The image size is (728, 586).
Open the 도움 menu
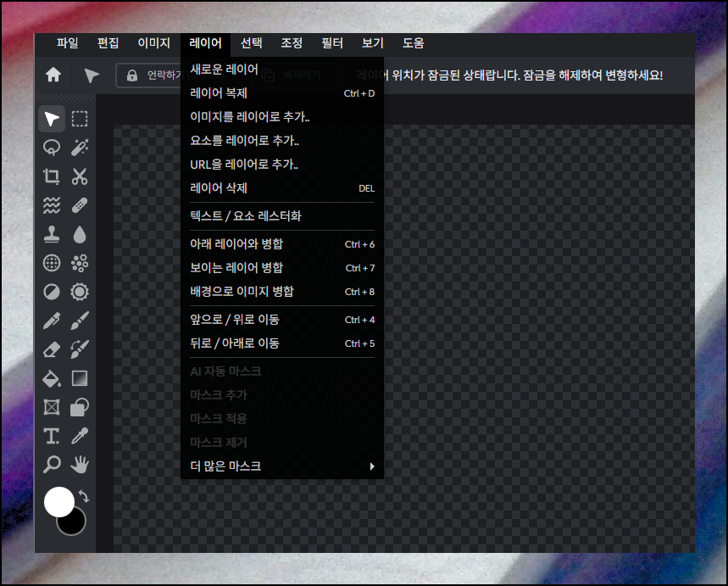pos(414,43)
